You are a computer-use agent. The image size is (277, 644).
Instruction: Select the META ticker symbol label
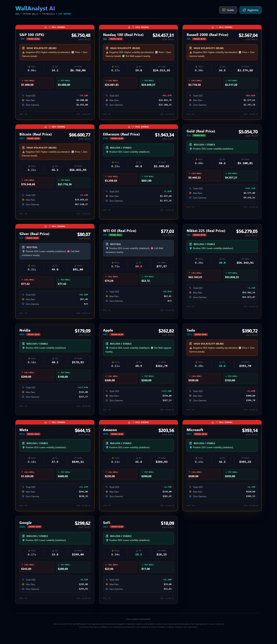(x=22, y=434)
